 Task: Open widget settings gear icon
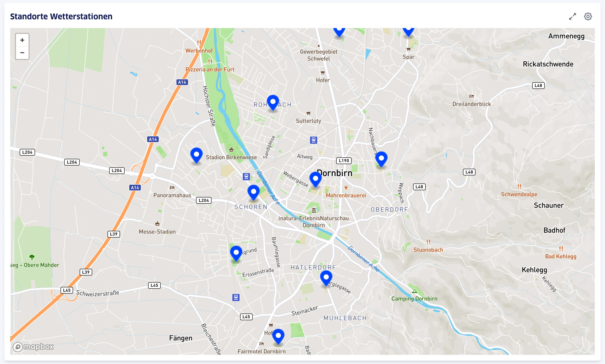pyautogui.click(x=588, y=16)
